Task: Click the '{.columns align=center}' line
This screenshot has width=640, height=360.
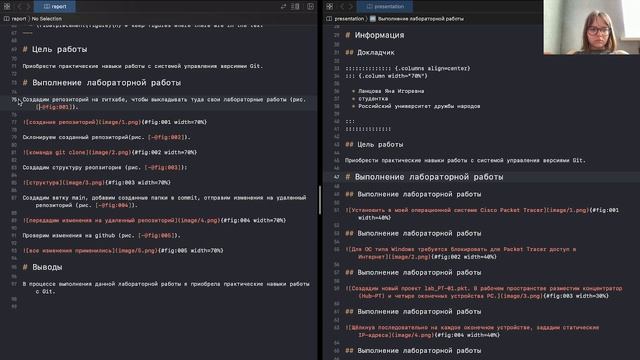Action: 408,68
